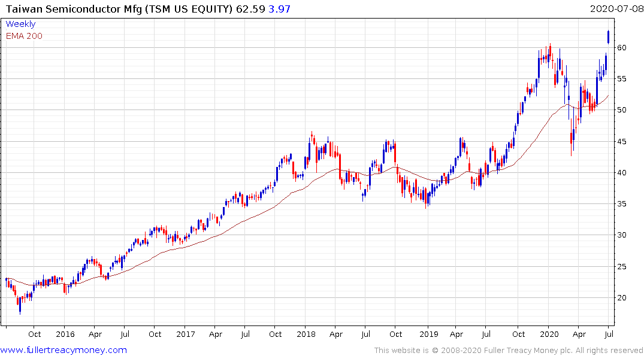Click the latest weekly candle above 60

(608, 37)
